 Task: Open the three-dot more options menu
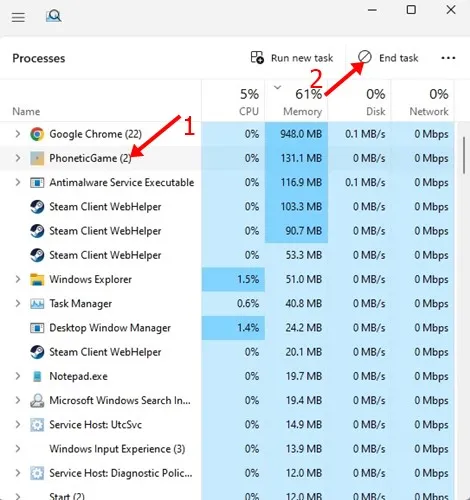pyautogui.click(x=448, y=58)
